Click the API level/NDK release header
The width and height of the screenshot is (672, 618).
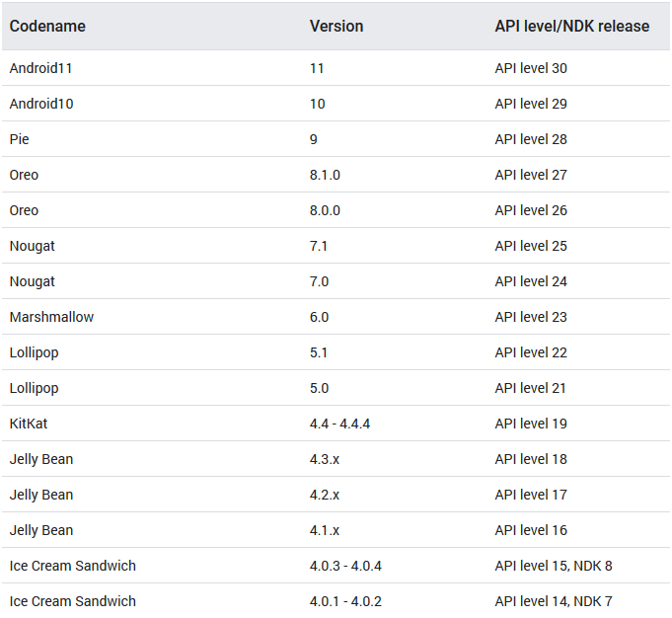click(572, 26)
